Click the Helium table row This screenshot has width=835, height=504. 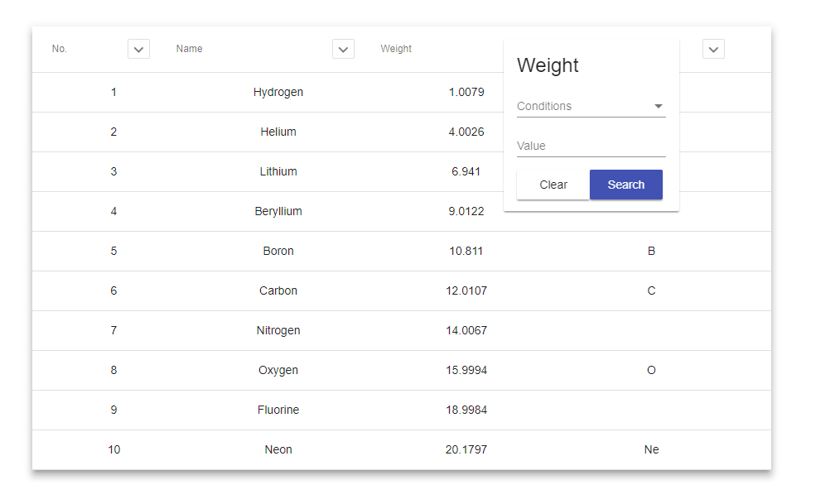click(278, 132)
